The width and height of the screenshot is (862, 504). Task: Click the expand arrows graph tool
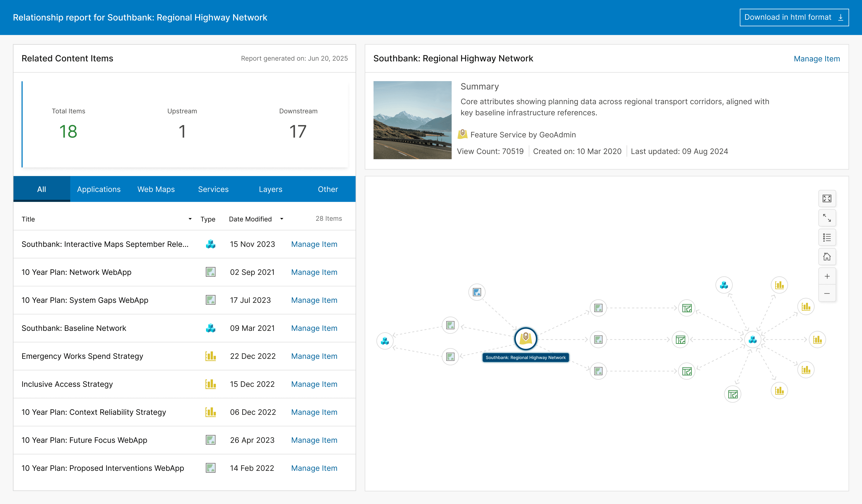[x=827, y=218]
